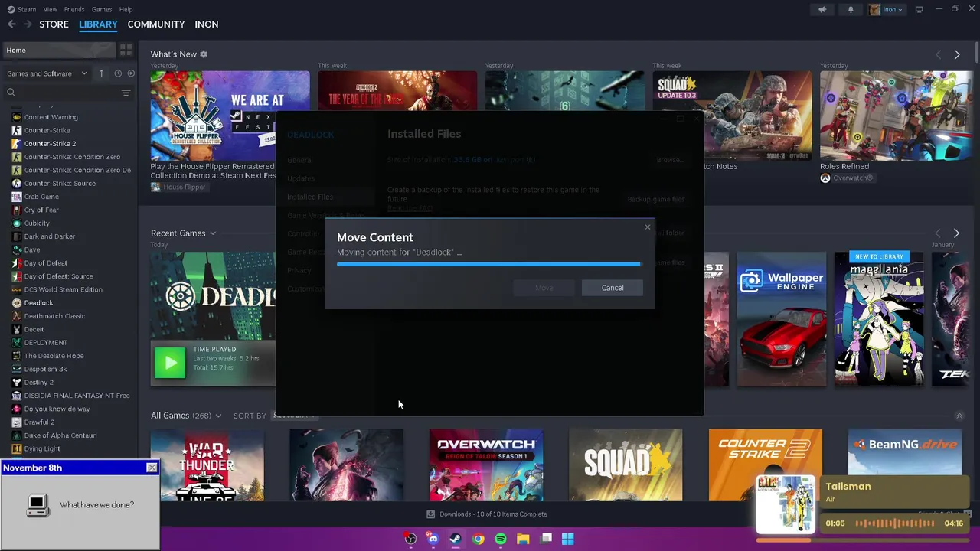Viewport: 980px width, 551px height.
Task: Open OBS Studio from the taskbar
Action: pos(410,539)
